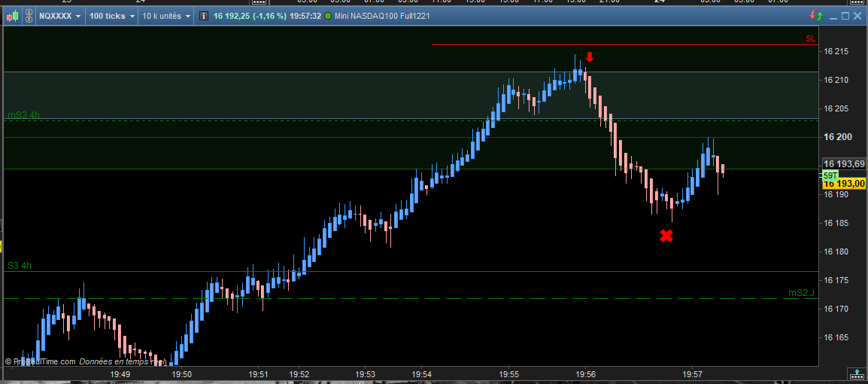The width and height of the screenshot is (868, 384).
Task: Click the 19:53 time axis label
Action: (x=366, y=374)
